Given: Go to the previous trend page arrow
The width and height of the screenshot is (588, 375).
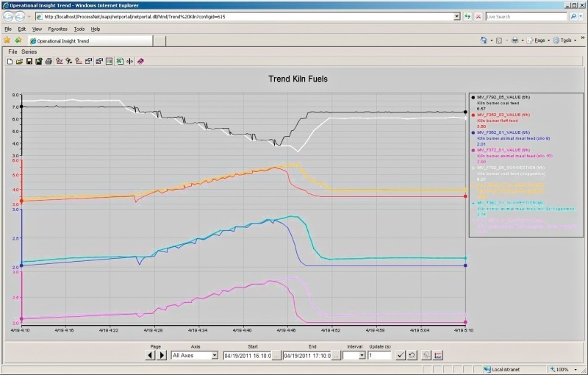Looking at the screenshot, I should (x=151, y=355).
